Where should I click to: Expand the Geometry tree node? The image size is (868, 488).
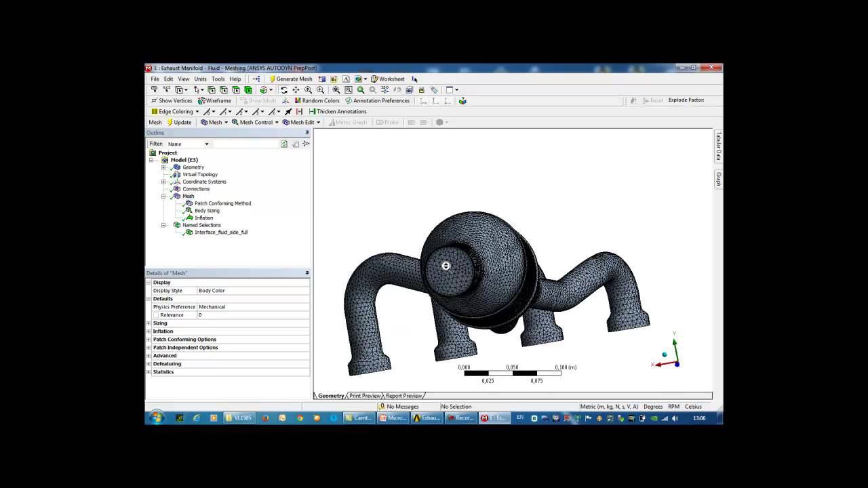163,167
